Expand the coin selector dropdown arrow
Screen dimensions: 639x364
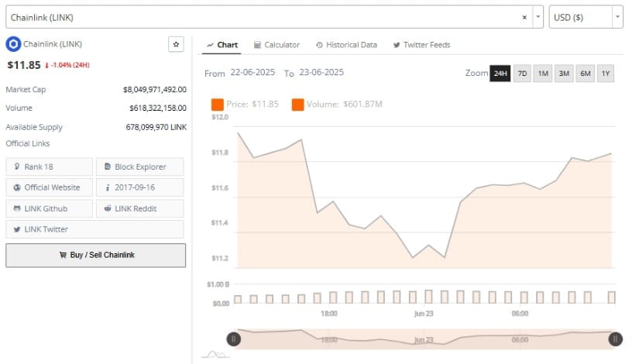click(538, 17)
